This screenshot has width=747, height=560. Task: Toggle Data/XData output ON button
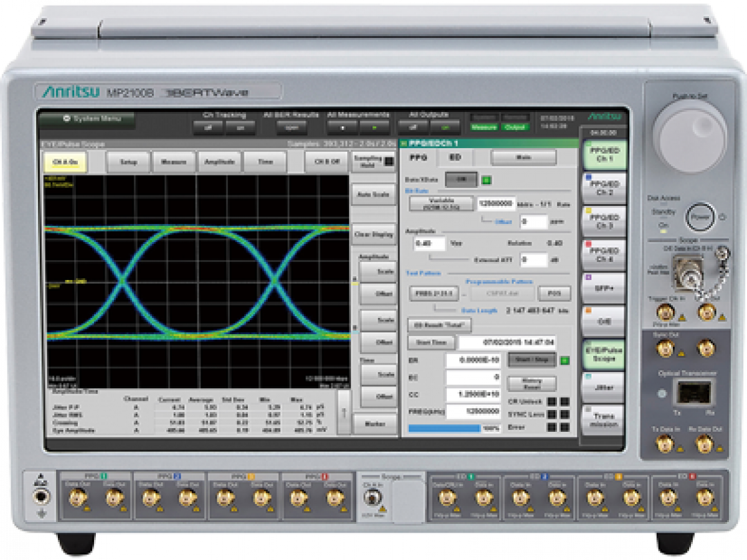click(462, 179)
